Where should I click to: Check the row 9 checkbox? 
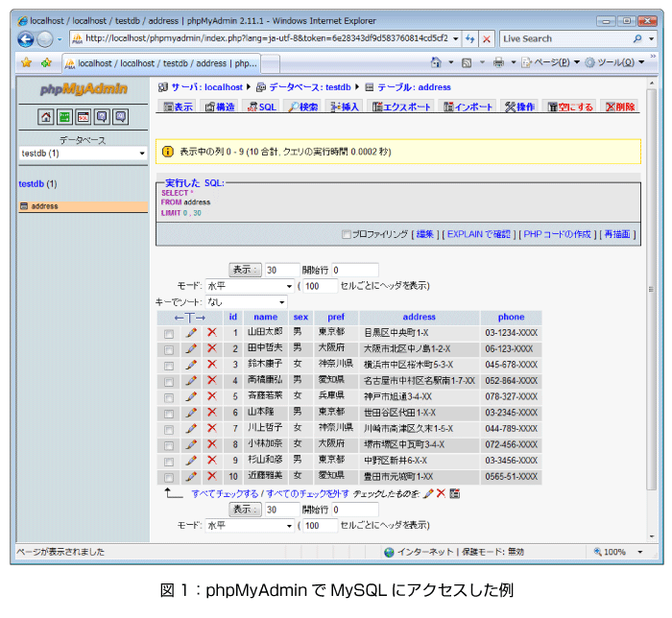[169, 462]
